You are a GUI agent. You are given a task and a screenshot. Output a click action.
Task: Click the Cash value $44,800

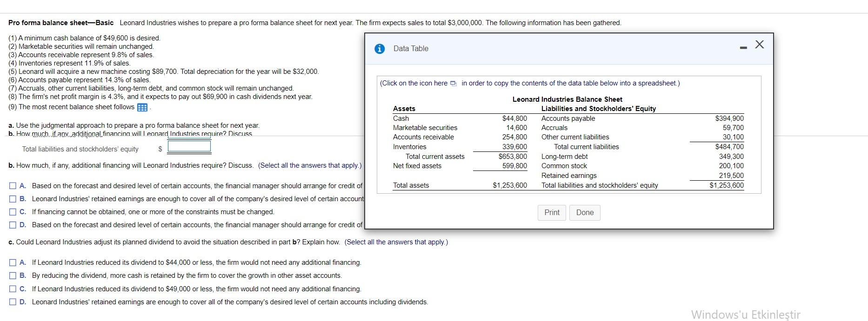pyautogui.click(x=514, y=118)
